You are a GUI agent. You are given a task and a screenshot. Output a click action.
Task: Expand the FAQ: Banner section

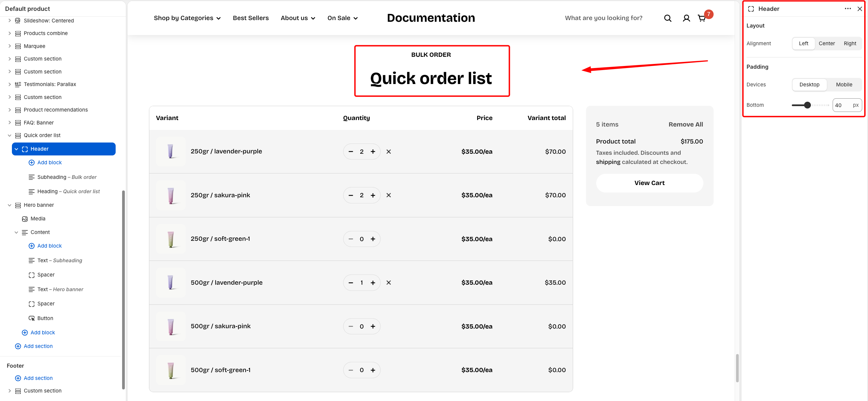10,123
